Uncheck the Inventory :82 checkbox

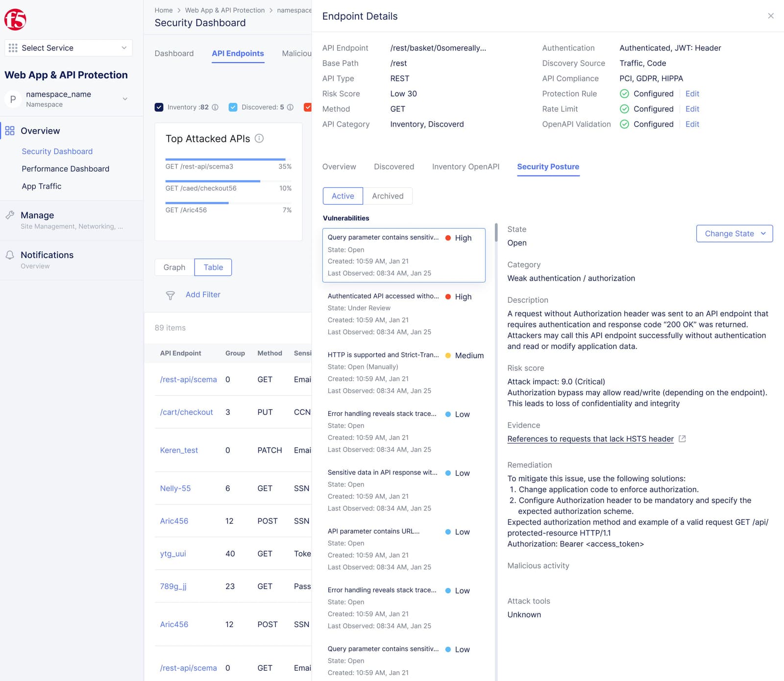point(159,107)
